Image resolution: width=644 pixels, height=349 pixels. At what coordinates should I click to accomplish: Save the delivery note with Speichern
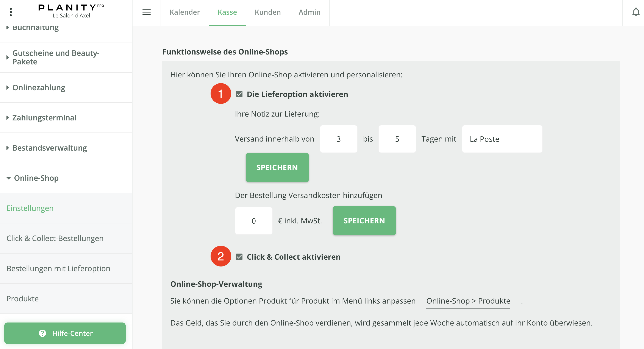[x=277, y=167]
